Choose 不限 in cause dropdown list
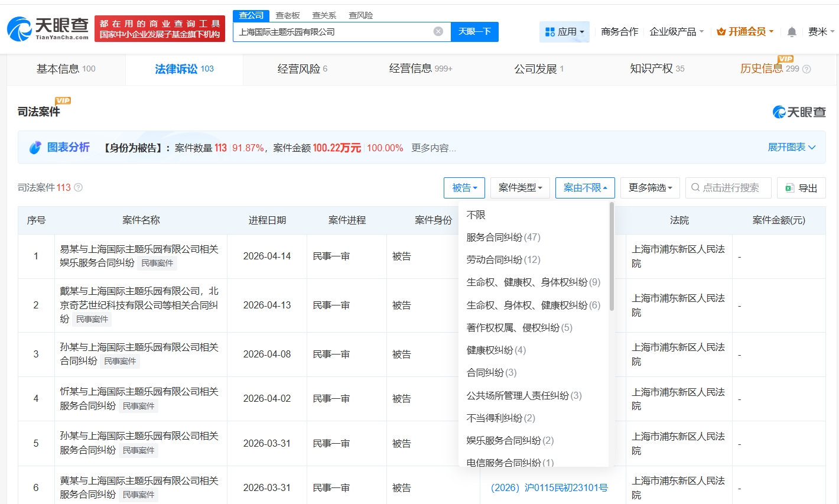The image size is (839, 504). (476, 215)
